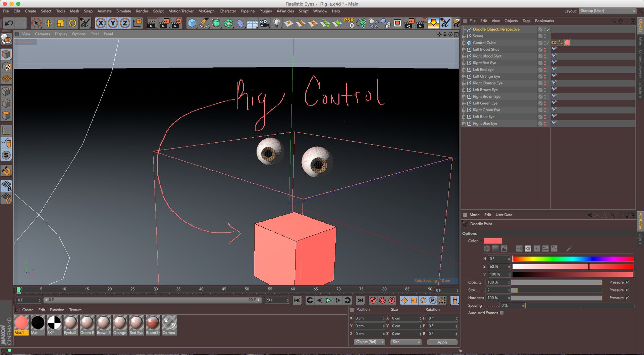The image size is (644, 355).
Task: Select the Move tool in top toolbar
Action: (x=49, y=23)
